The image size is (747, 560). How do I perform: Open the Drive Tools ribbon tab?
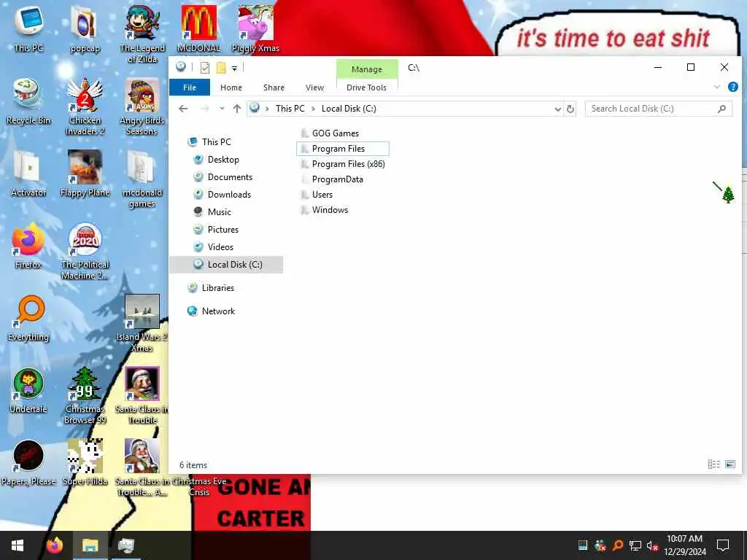(366, 87)
